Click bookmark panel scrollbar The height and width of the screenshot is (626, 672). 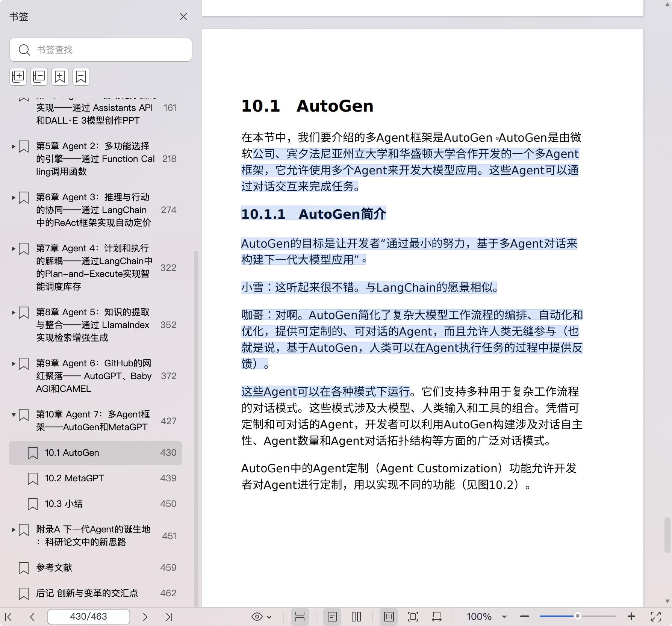pyautogui.click(x=196, y=428)
